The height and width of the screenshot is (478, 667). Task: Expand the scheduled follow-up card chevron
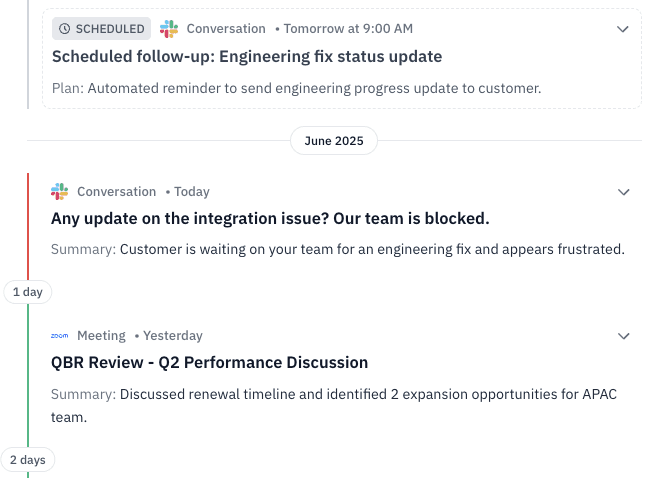pos(624,29)
